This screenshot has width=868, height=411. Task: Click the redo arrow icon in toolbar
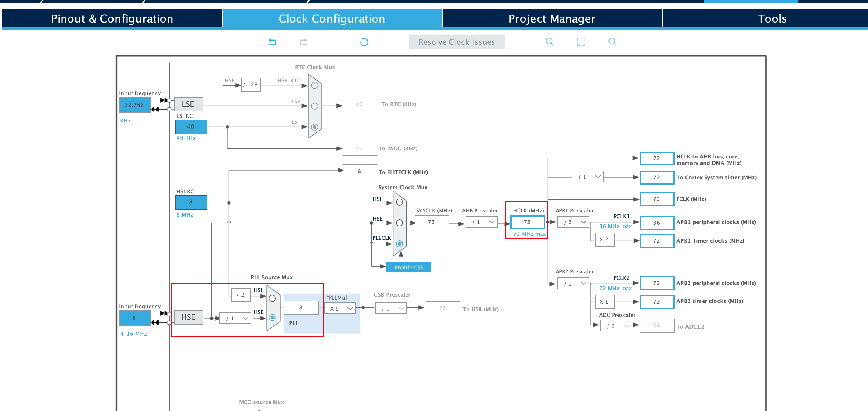pos(303,42)
